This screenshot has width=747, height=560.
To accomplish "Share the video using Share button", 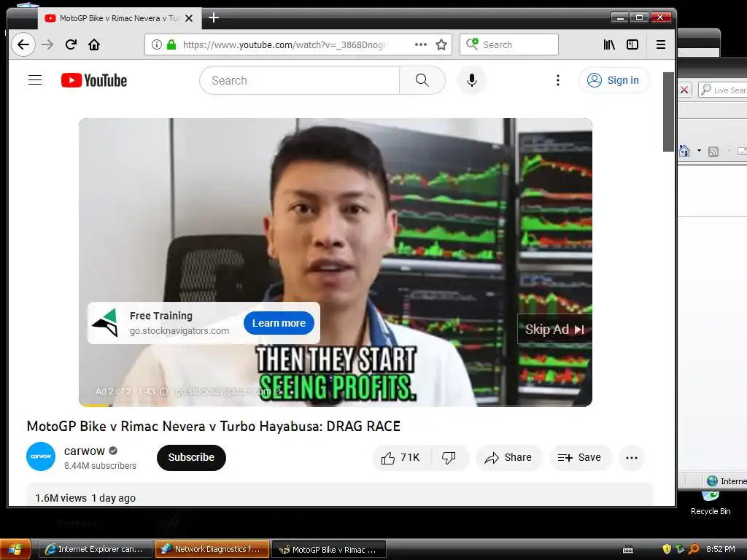I will (x=508, y=458).
